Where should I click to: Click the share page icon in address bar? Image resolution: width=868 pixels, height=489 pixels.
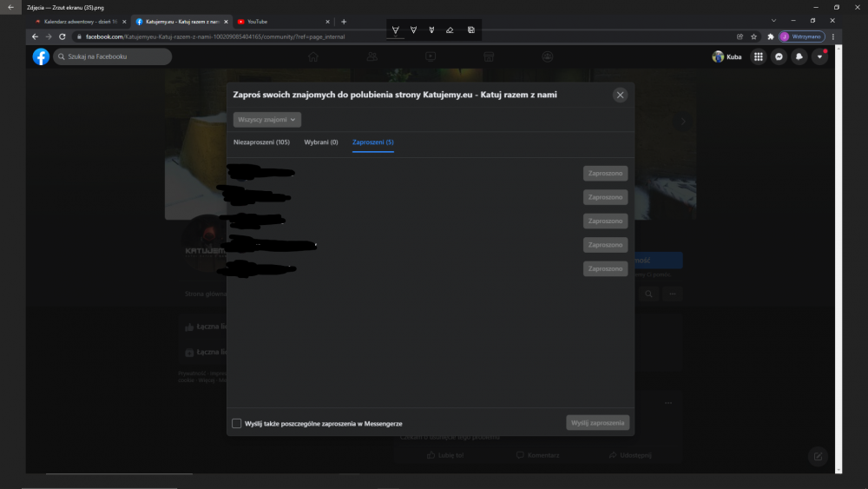coord(740,36)
